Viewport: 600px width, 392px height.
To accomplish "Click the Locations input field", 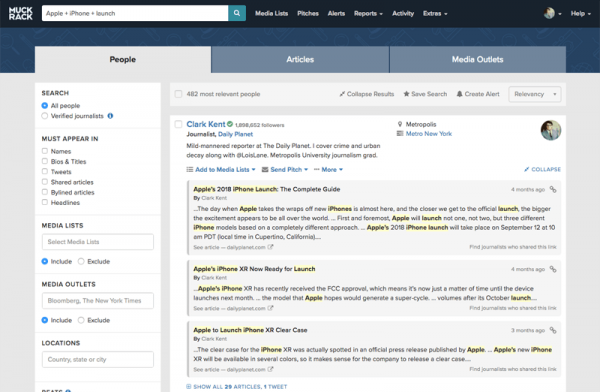I will 98,359.
